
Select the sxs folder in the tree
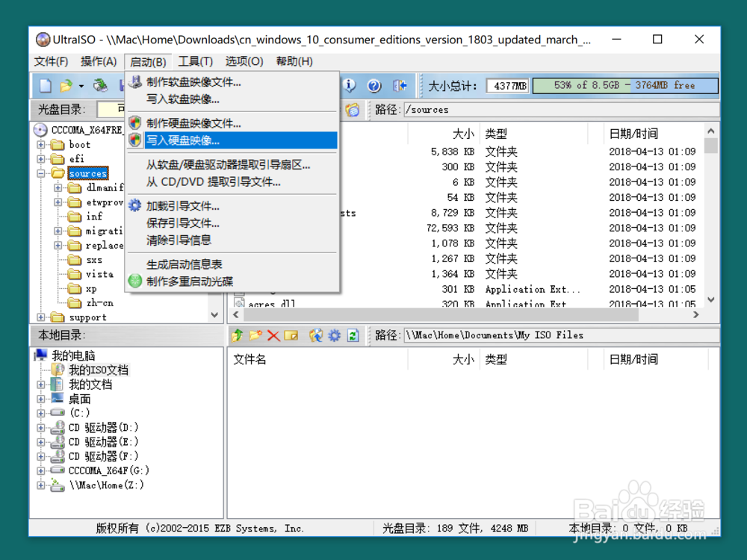94,260
